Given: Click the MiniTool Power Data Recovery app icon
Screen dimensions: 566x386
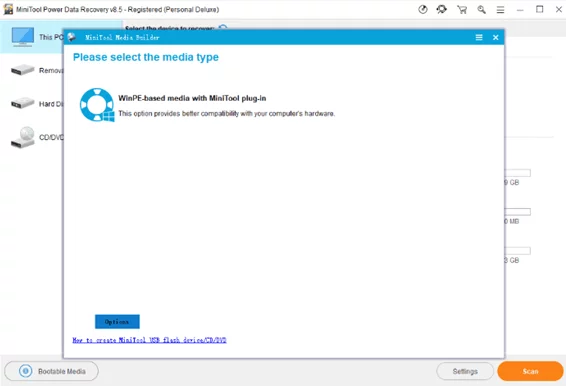Looking at the screenshot, I should pos(8,9).
